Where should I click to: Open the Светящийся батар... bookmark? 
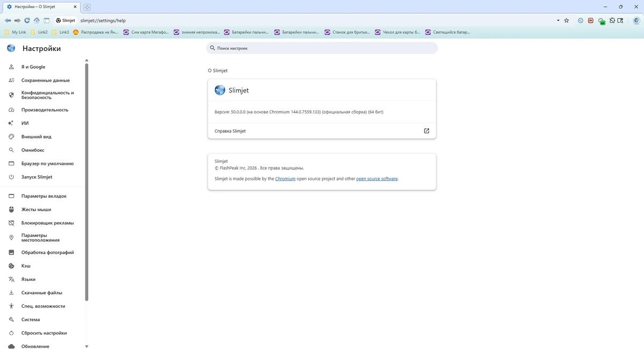[448, 32]
